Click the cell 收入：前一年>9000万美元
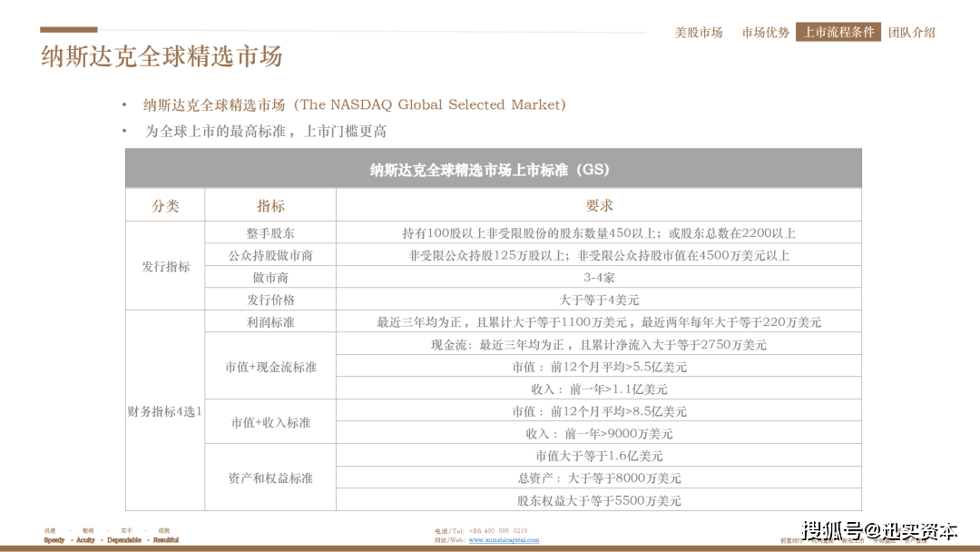The image size is (980, 552). [599, 433]
